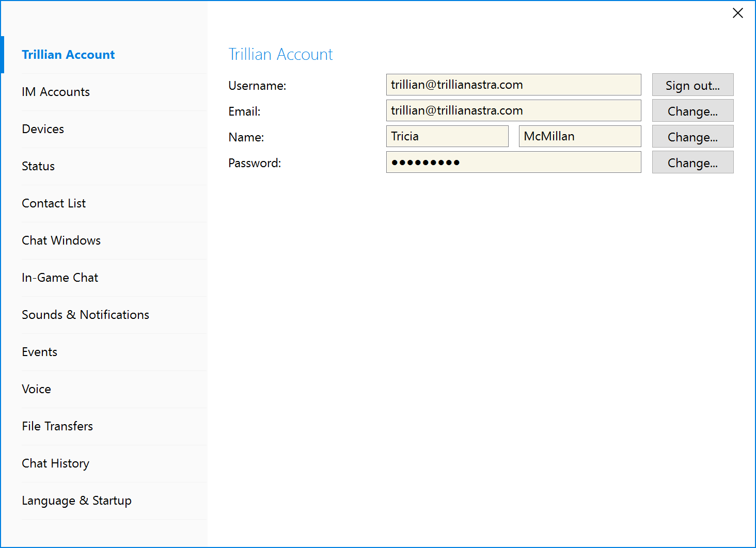Open Chat Windows settings
This screenshot has width=756, height=548.
click(104, 240)
